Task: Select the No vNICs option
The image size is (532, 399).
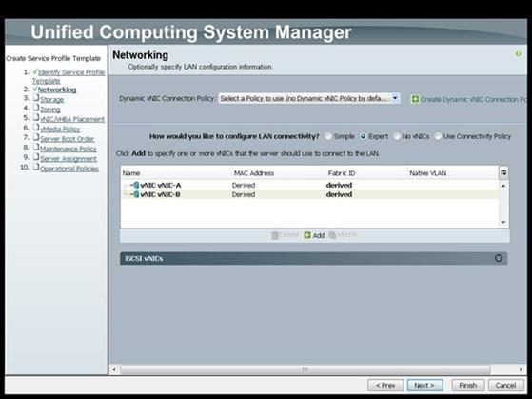Action: [397, 136]
